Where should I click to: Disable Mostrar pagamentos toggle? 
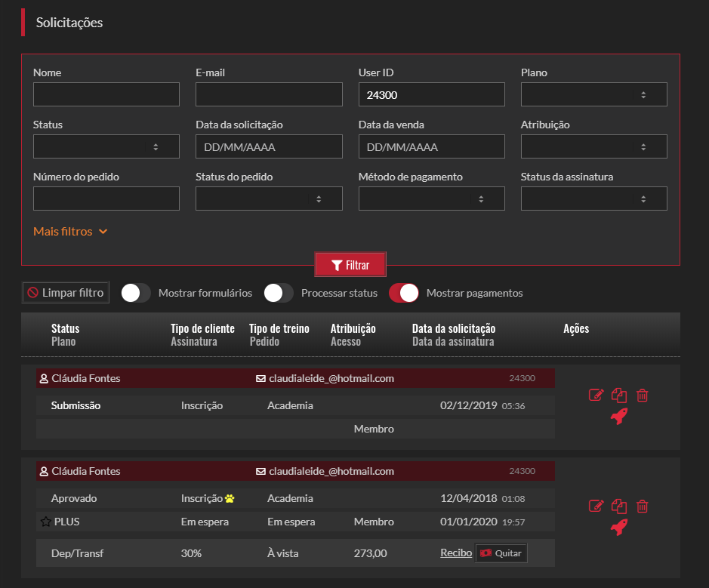click(x=404, y=293)
